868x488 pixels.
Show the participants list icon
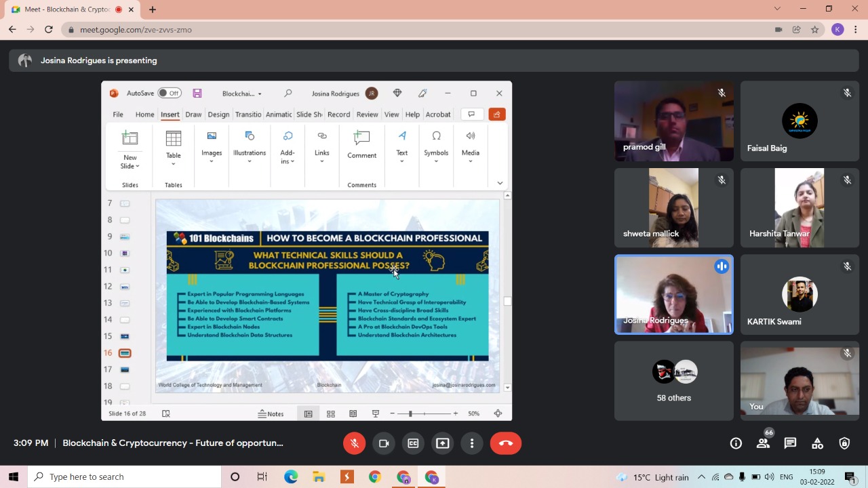click(763, 443)
